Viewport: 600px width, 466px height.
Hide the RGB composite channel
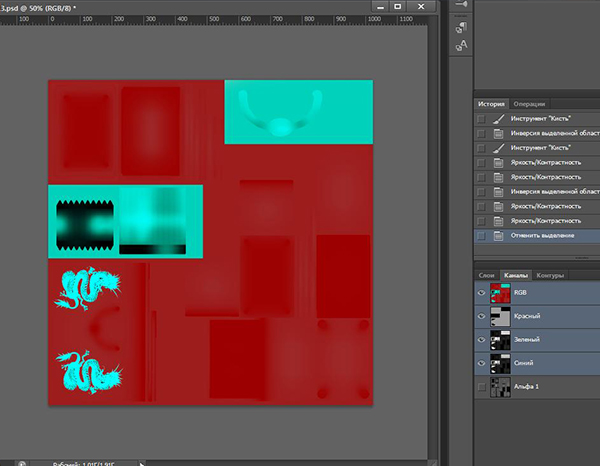(483, 294)
